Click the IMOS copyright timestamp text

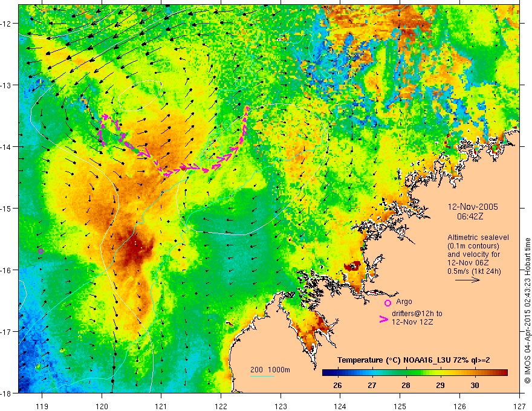(528, 311)
